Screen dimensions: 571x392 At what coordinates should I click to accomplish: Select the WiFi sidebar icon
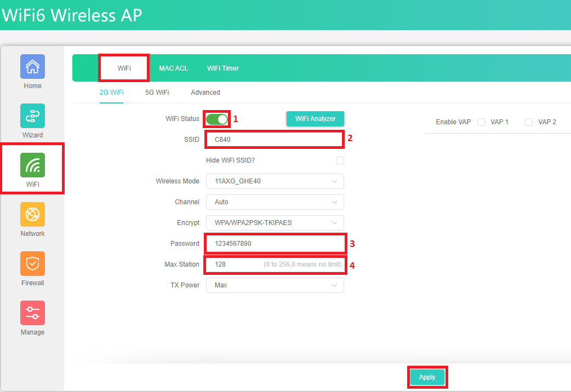(32, 165)
